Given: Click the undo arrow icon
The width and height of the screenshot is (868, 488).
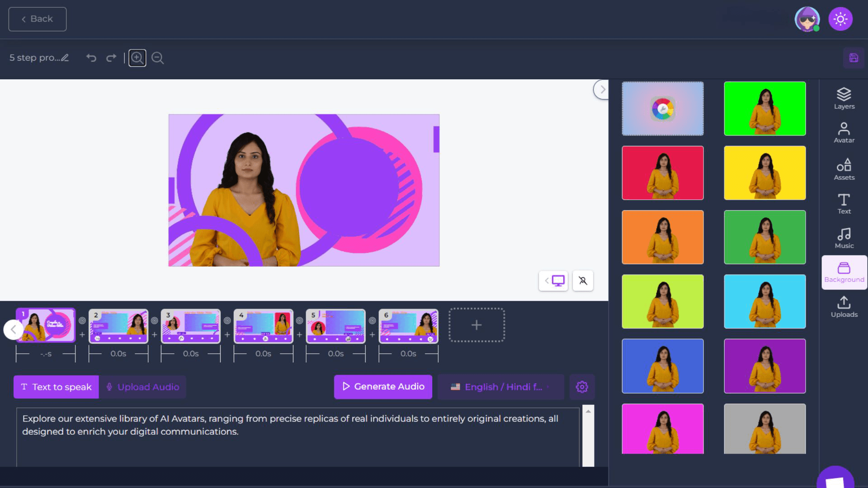Looking at the screenshot, I should pyautogui.click(x=91, y=58).
